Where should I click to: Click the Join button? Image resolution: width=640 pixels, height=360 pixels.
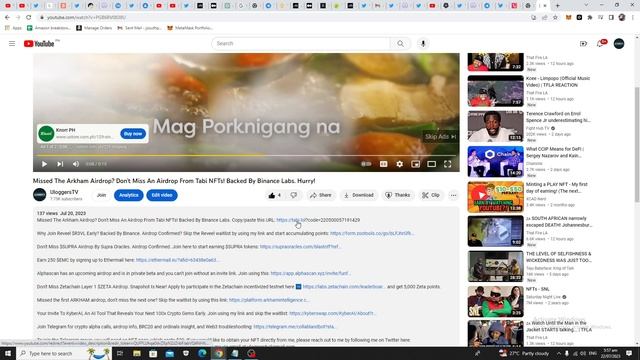point(101,195)
